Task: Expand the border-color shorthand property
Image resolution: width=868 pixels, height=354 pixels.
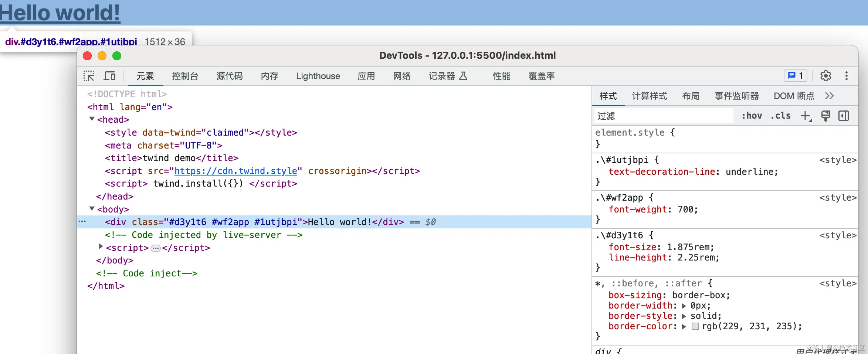Action: (x=684, y=327)
